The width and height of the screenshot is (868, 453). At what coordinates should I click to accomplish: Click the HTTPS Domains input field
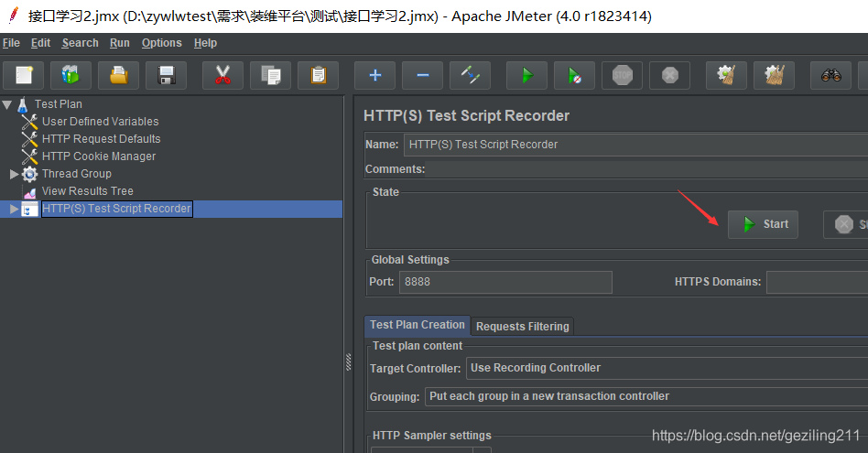click(x=817, y=282)
